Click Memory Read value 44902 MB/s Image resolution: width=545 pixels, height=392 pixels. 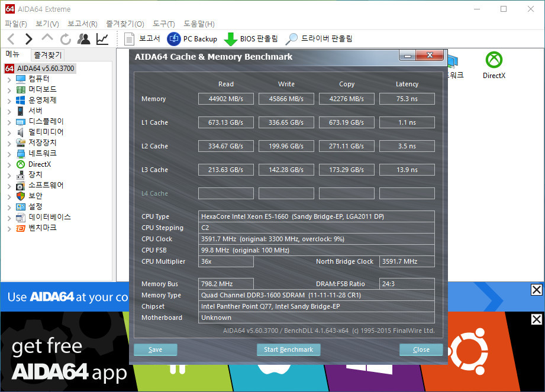[226, 99]
